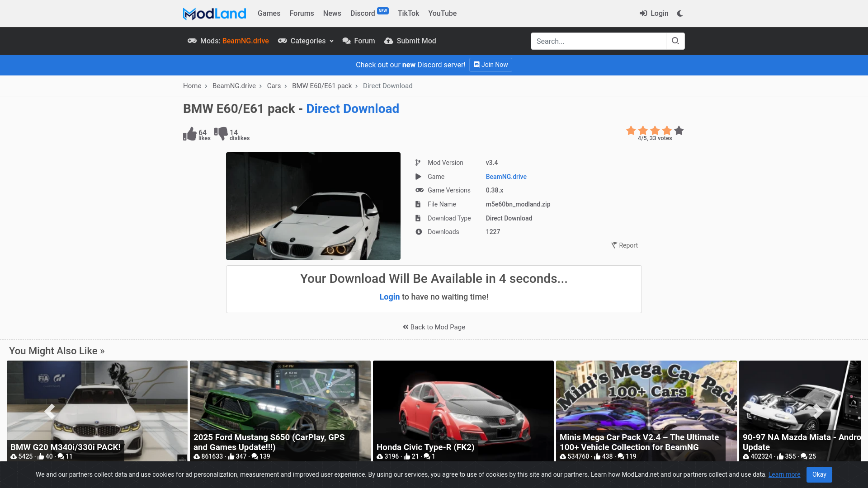The height and width of the screenshot is (488, 868).
Task: Open 90-97 NA Mazda Miata card
Action: [800, 411]
